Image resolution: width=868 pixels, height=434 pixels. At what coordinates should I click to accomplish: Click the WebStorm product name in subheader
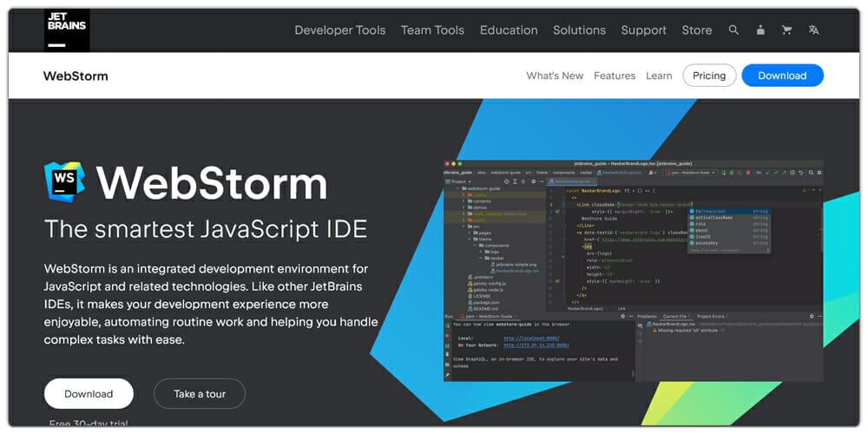(76, 76)
